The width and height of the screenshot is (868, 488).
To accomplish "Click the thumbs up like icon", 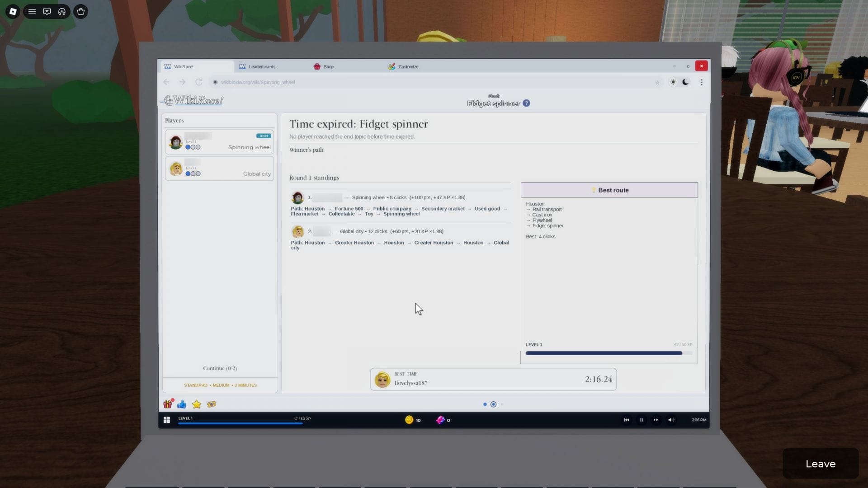I will pos(182,404).
